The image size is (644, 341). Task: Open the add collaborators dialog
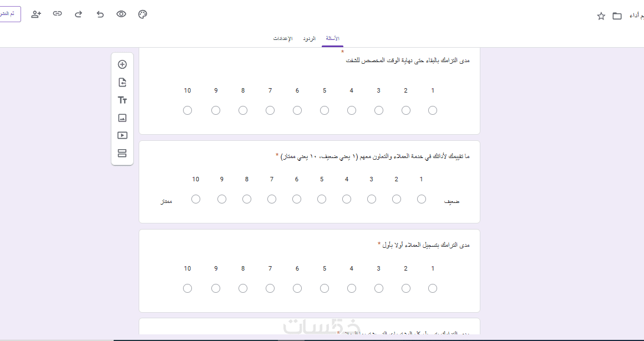(x=37, y=14)
